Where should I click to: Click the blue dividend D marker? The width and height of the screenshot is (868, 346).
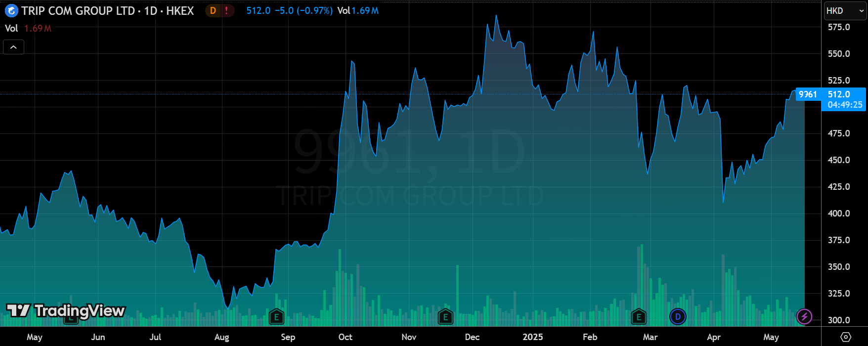[678, 317]
